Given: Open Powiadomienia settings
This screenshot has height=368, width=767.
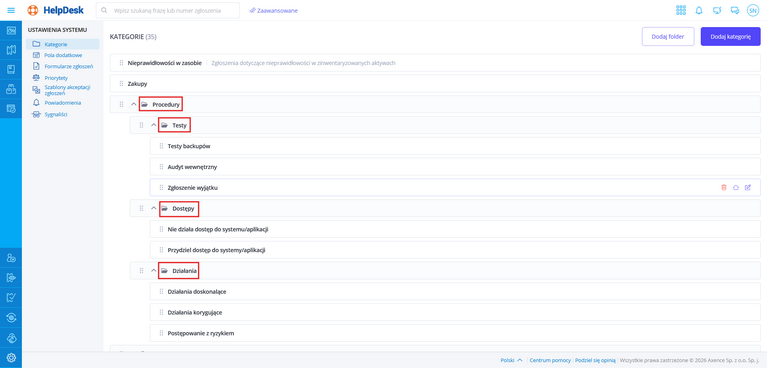Looking at the screenshot, I should coord(63,103).
